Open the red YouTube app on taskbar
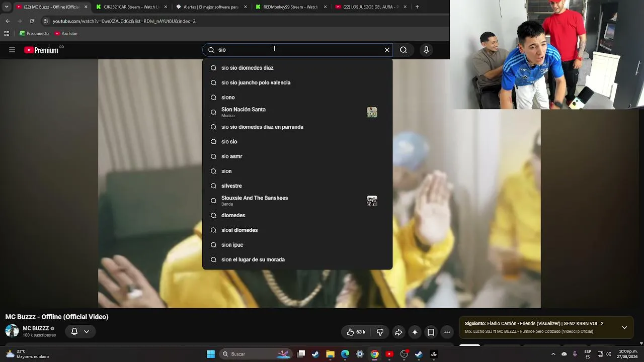 389,354
